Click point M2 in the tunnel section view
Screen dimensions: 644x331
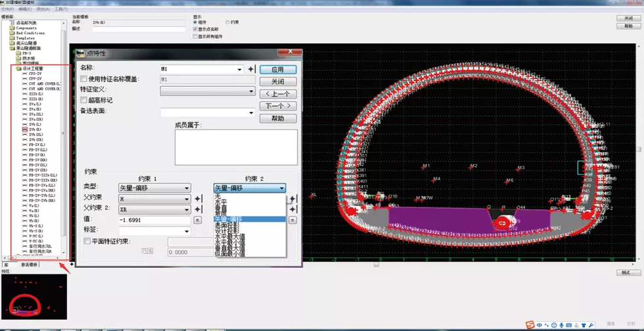click(471, 168)
